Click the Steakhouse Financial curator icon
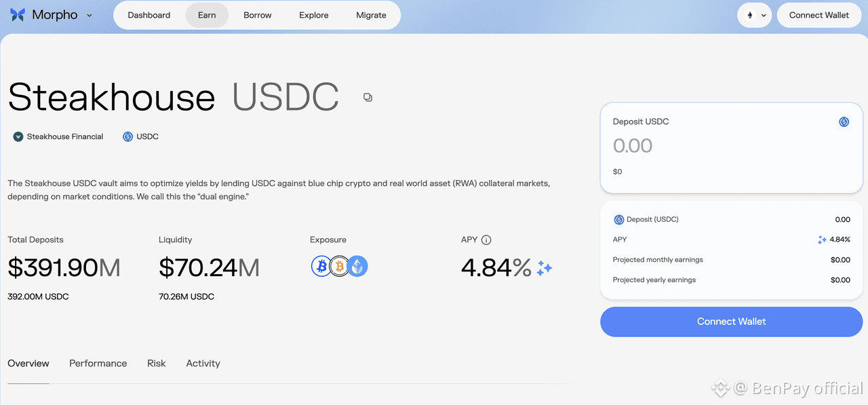Image resolution: width=868 pixels, height=405 pixels. point(18,136)
